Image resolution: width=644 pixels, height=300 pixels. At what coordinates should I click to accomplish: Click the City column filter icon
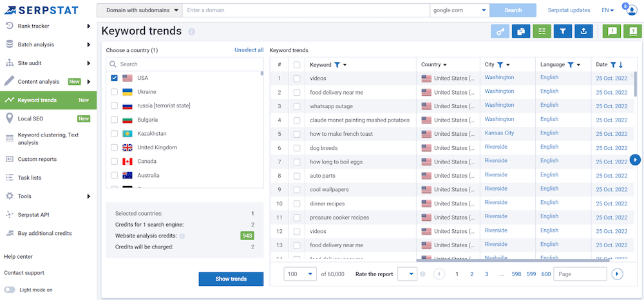click(500, 65)
